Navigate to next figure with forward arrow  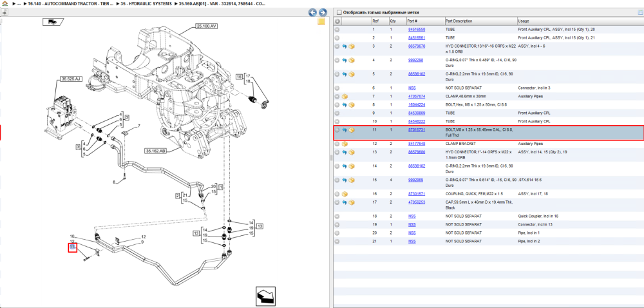coord(323,12)
